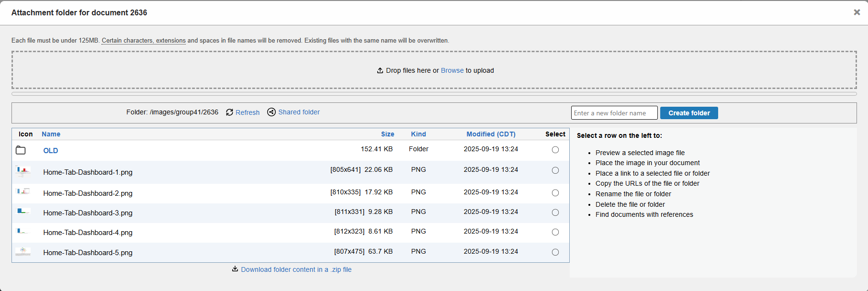
Task: Click the upload icon in the drop zone
Action: tap(380, 70)
